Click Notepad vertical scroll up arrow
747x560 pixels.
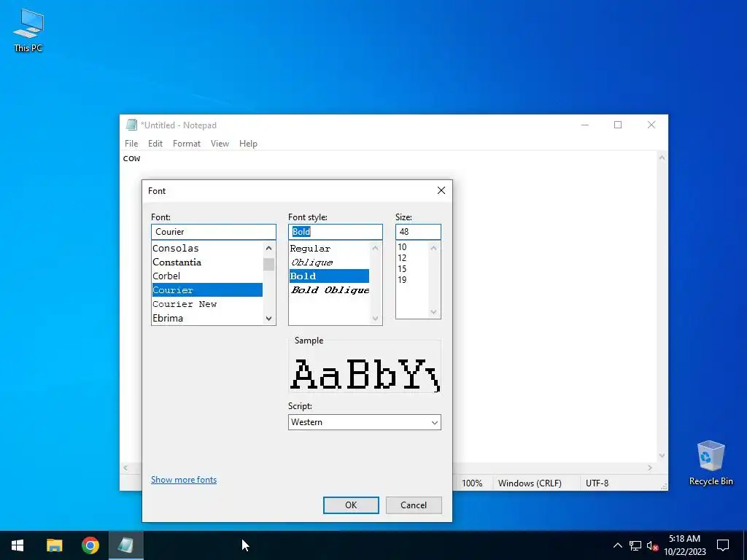[662, 157]
